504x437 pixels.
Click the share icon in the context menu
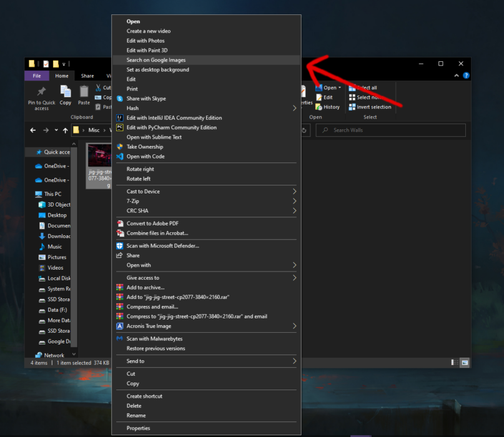(119, 255)
